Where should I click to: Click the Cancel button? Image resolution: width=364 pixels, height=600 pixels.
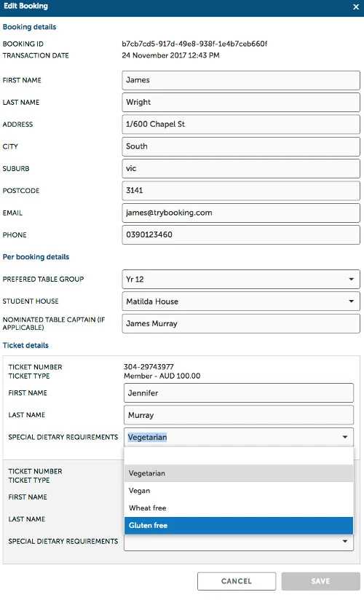pyautogui.click(x=237, y=581)
